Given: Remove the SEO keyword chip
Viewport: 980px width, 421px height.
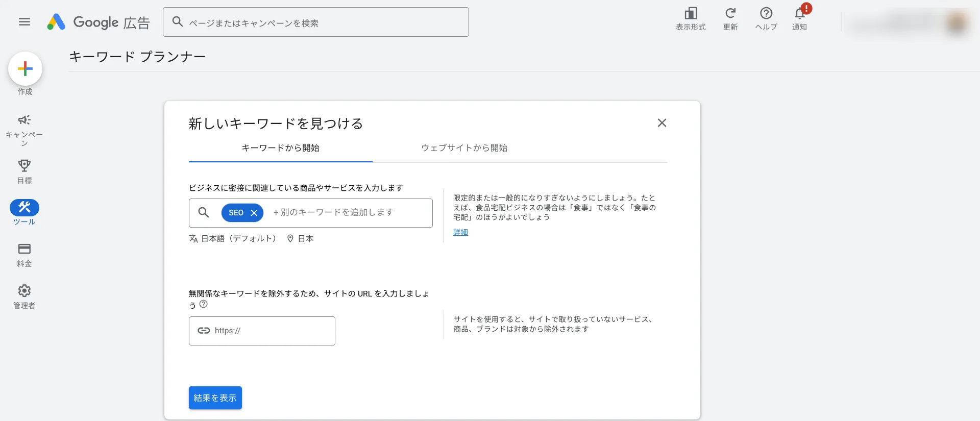Looking at the screenshot, I should coord(254,213).
